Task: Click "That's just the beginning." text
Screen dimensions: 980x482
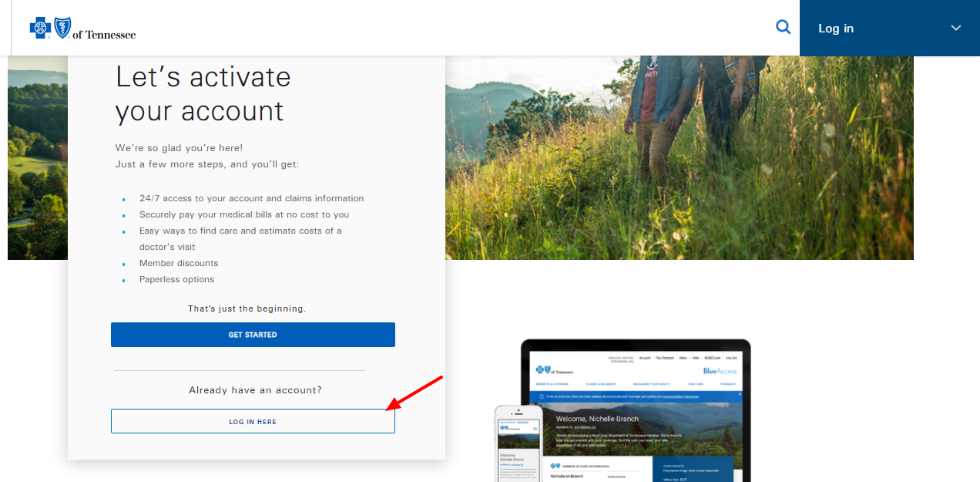Action: pyautogui.click(x=247, y=308)
